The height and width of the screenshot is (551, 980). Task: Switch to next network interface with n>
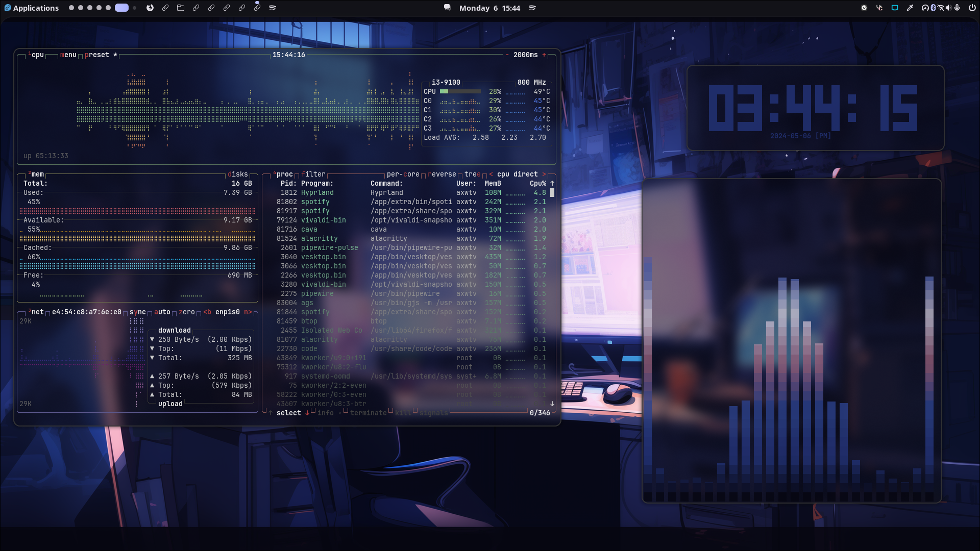[248, 312]
